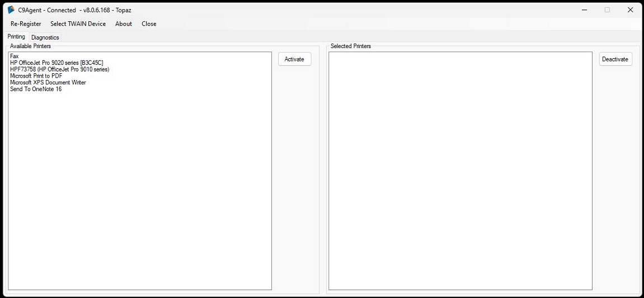Select HPF73758 HP OfficeJet Pro 9010 printer

pyautogui.click(x=59, y=69)
